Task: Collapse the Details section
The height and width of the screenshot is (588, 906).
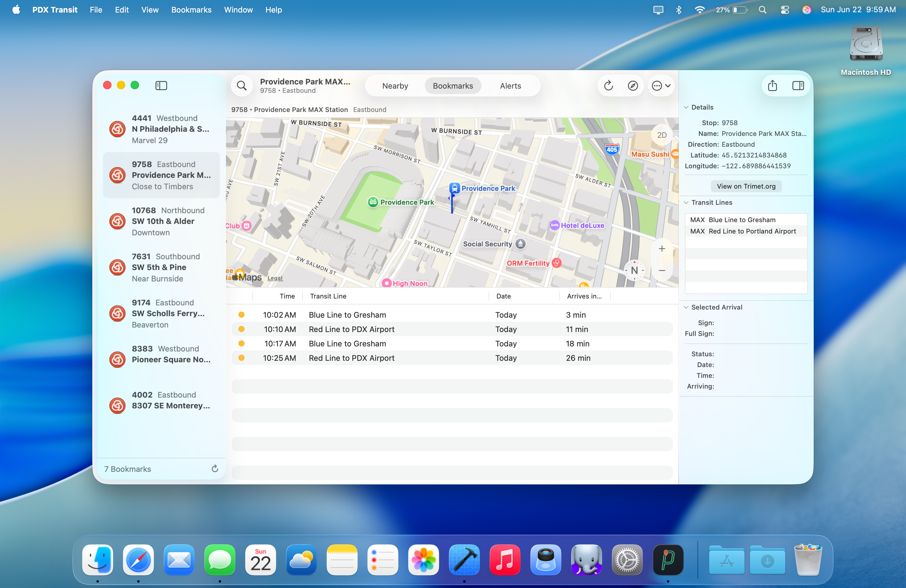Action: [x=686, y=107]
